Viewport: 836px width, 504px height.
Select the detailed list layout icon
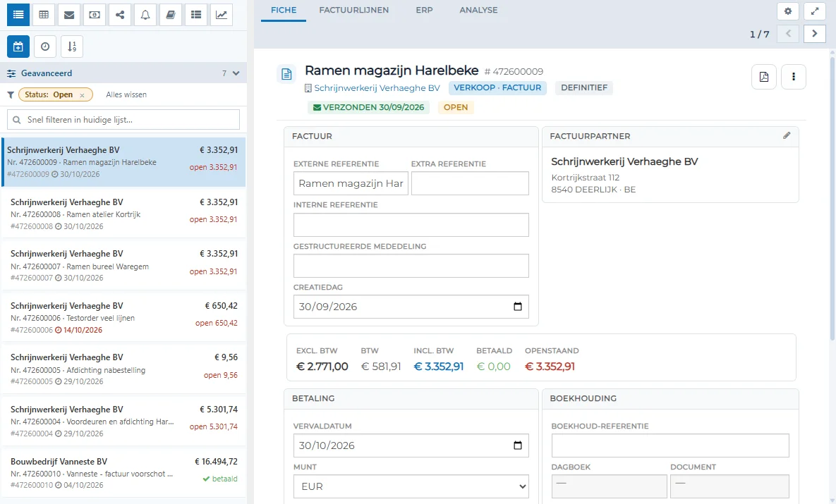point(196,15)
